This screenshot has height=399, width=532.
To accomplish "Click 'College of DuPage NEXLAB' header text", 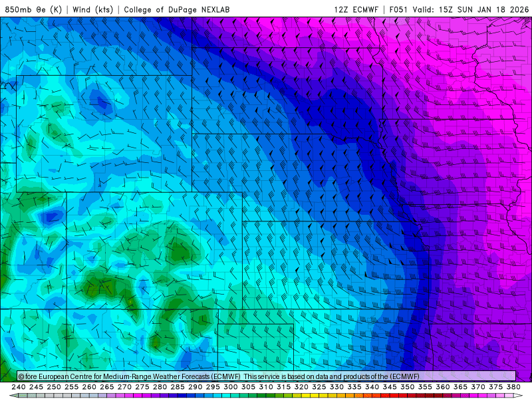I will point(177,9).
